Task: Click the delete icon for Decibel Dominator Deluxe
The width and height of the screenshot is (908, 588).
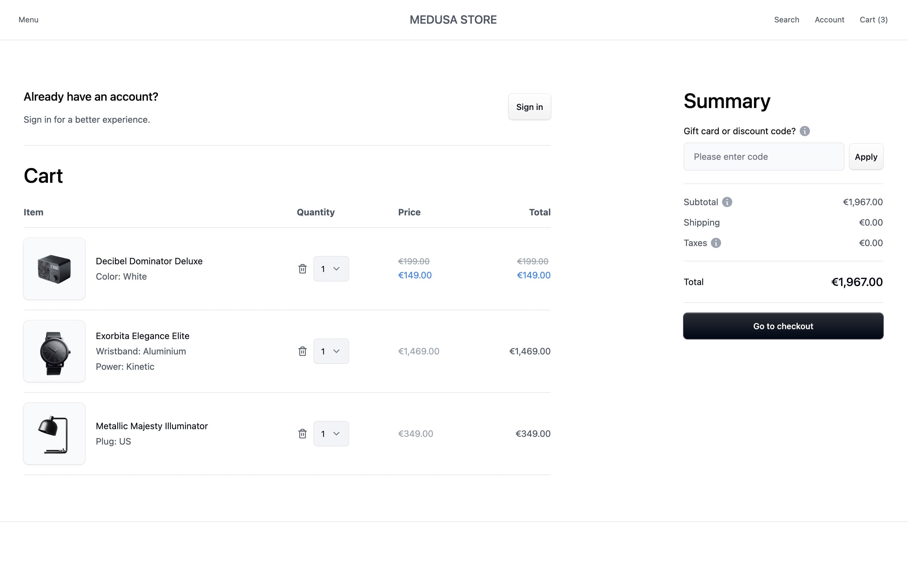Action: 303,268
